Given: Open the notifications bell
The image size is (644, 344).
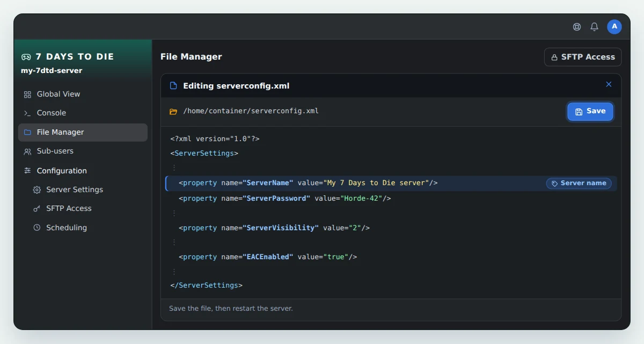Looking at the screenshot, I should pos(594,27).
